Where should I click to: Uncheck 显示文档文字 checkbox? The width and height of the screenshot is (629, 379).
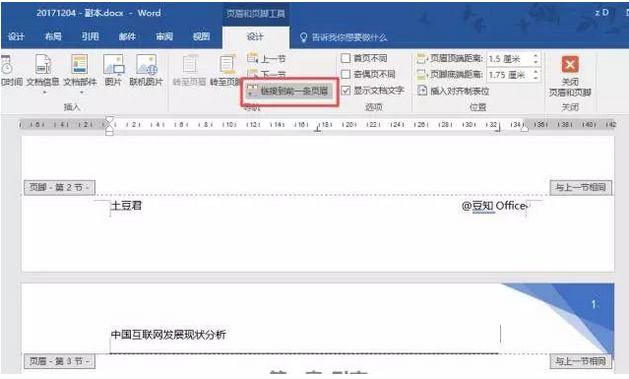[345, 91]
